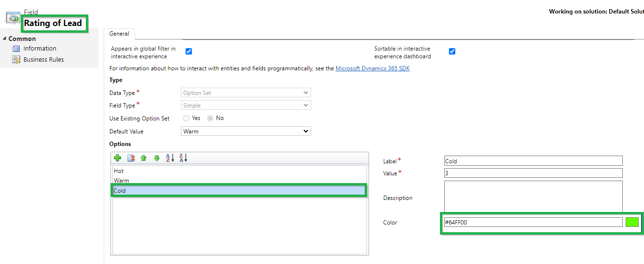Click the Business Rules icon in sidebar
Image resolution: width=644 pixels, height=264 pixels.
pyautogui.click(x=16, y=60)
